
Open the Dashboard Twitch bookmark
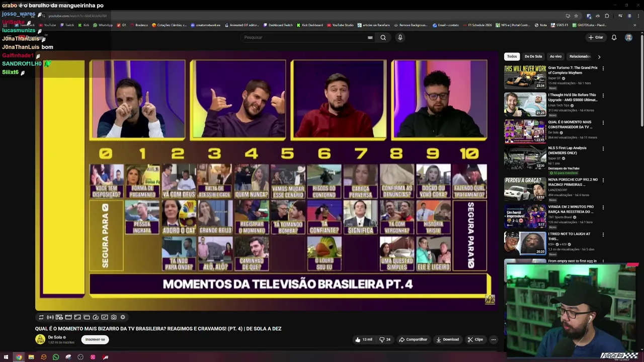coord(278,25)
